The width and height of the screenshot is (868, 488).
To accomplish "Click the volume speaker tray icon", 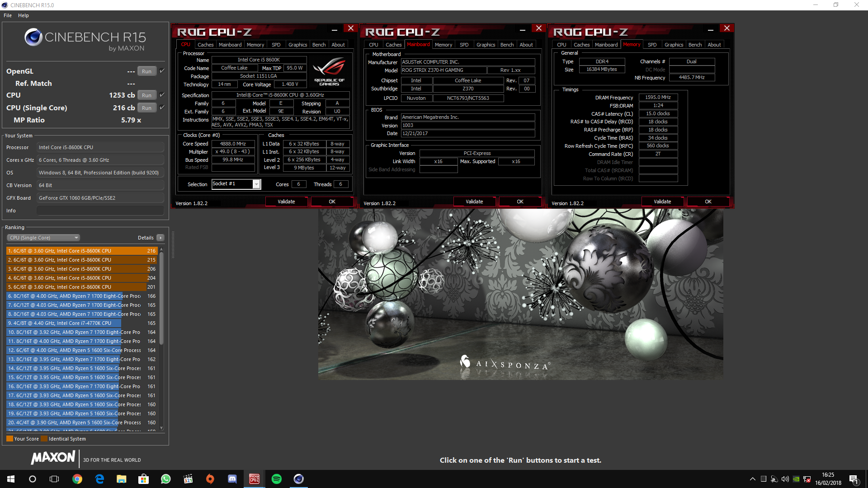I will [x=785, y=479].
